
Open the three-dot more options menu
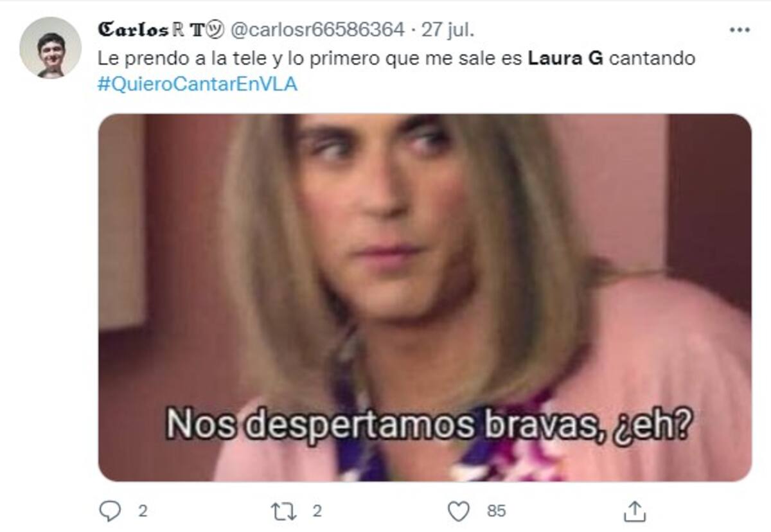point(740,30)
